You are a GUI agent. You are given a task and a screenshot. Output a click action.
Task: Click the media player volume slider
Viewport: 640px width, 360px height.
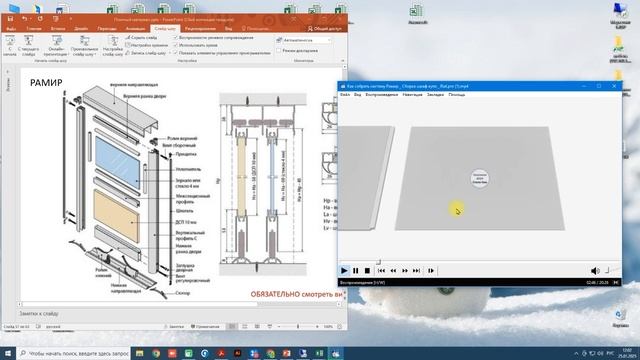coord(611,271)
